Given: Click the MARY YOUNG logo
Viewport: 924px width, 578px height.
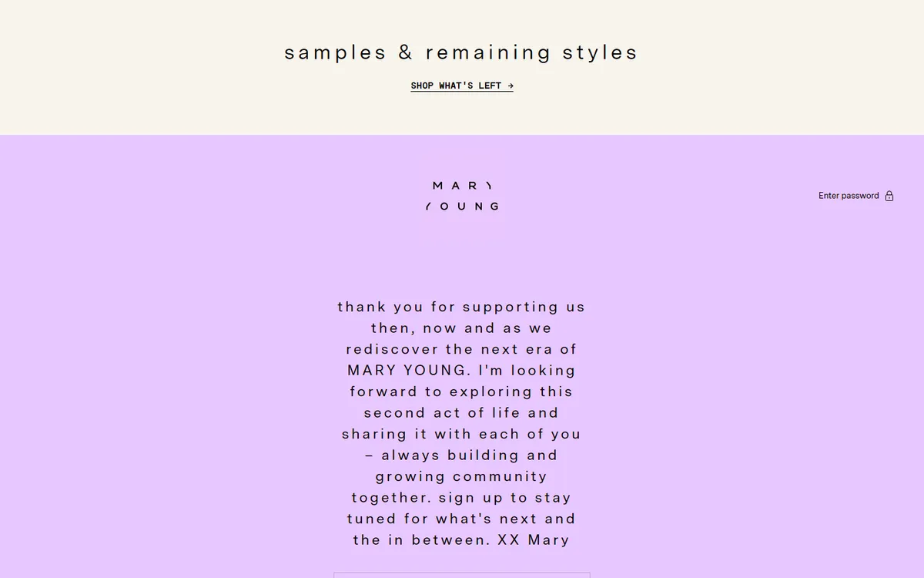Looking at the screenshot, I should [462, 196].
